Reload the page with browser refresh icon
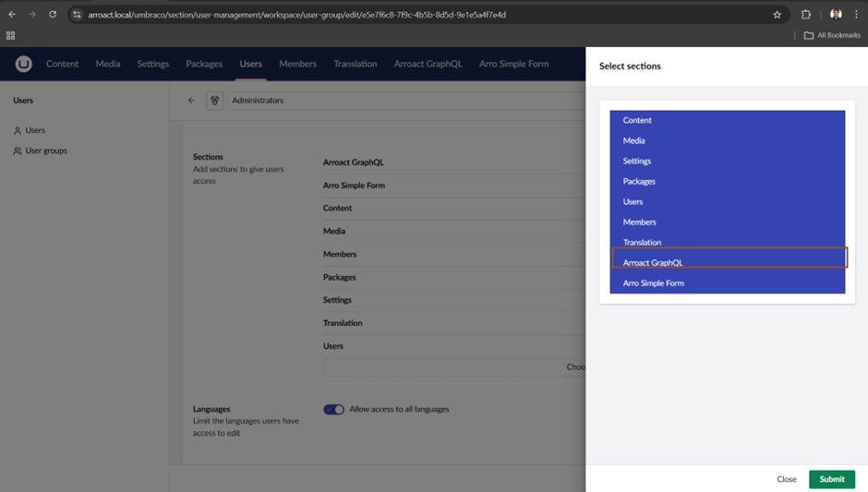868x492 pixels. click(x=53, y=15)
